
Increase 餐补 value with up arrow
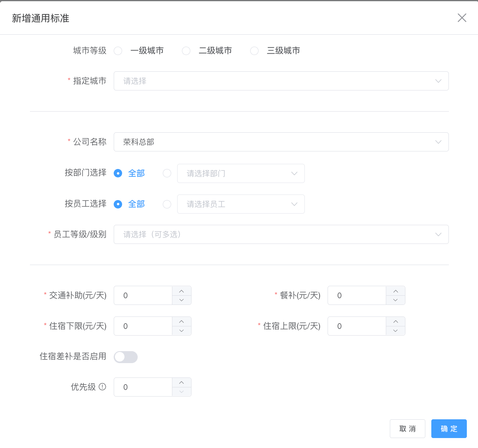(395, 291)
